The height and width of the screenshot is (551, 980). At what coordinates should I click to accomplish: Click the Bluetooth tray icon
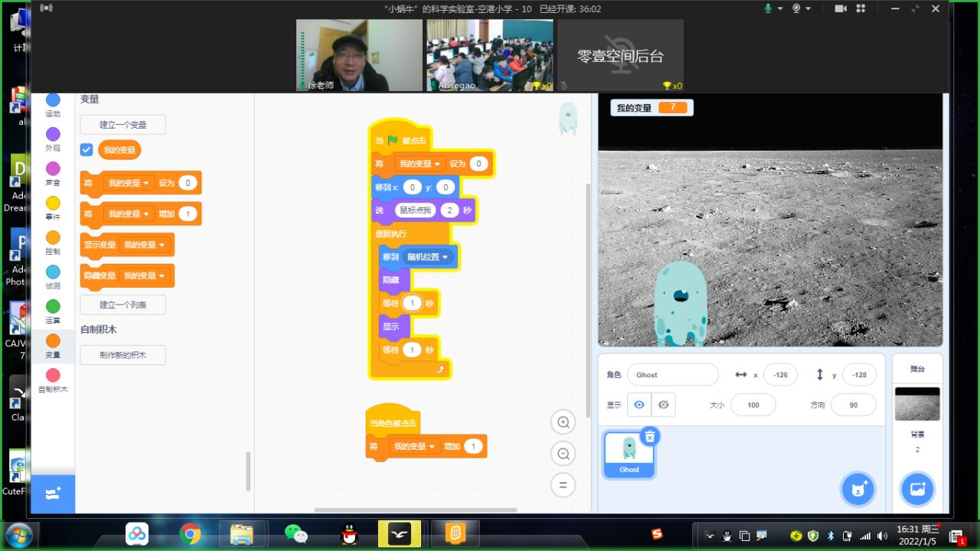830,536
